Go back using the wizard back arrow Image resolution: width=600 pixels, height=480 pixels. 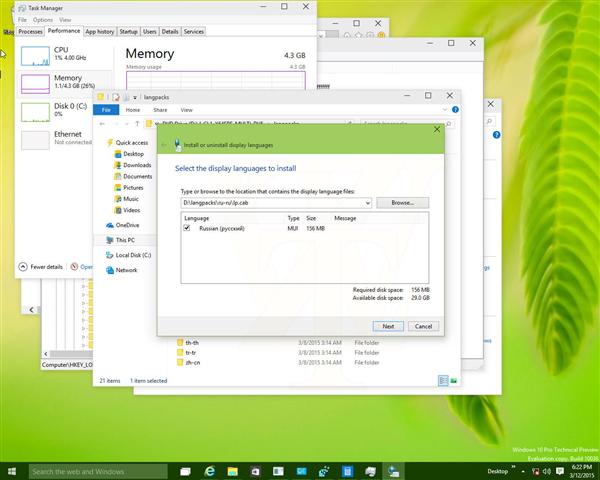point(165,145)
